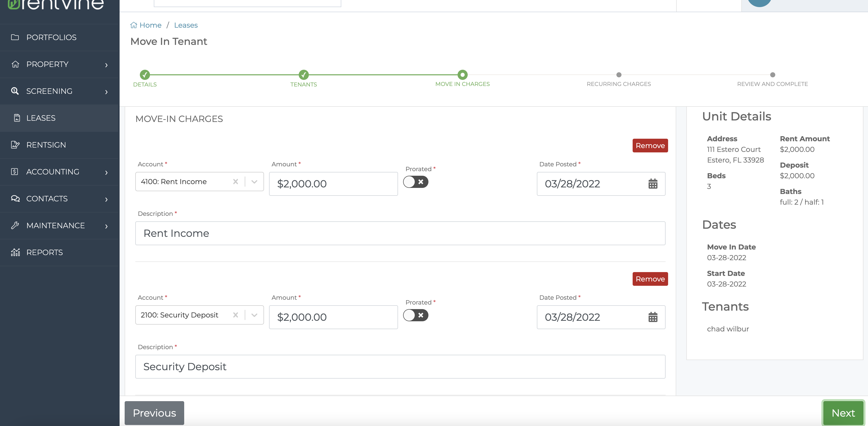Expand the Screening submenu chevron

click(x=106, y=92)
